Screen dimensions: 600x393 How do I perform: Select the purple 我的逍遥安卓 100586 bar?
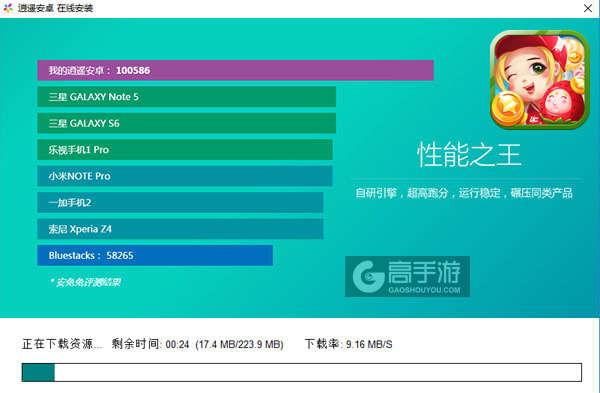[x=235, y=70]
